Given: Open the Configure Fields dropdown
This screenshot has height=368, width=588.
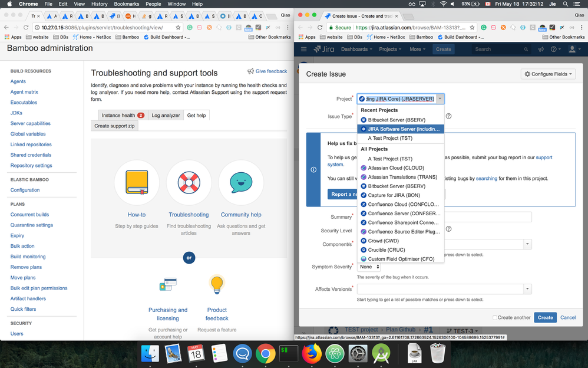Looking at the screenshot, I should (x=549, y=74).
